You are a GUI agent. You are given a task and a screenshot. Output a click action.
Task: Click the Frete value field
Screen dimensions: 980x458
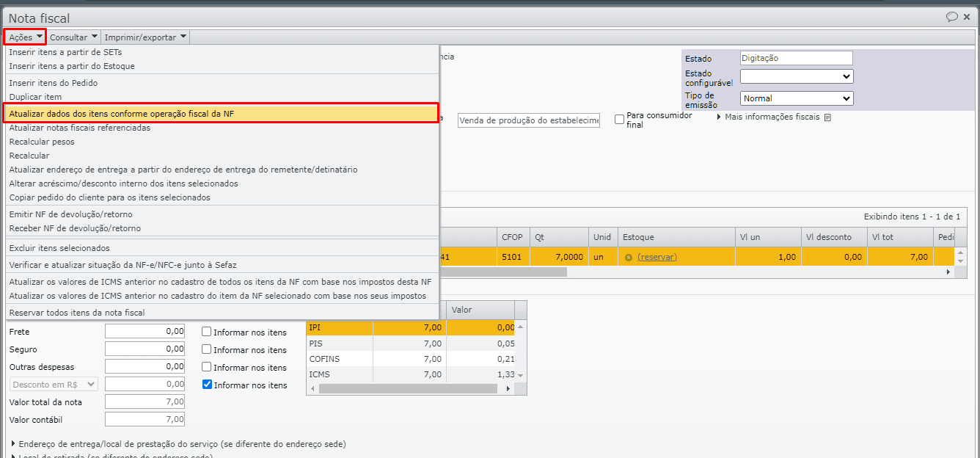145,331
